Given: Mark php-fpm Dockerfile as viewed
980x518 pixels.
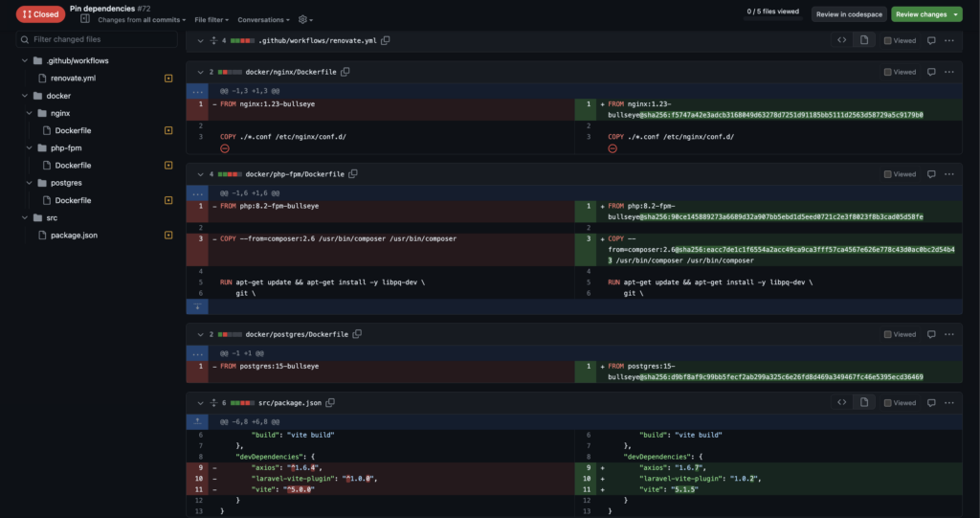Looking at the screenshot, I should point(900,174).
